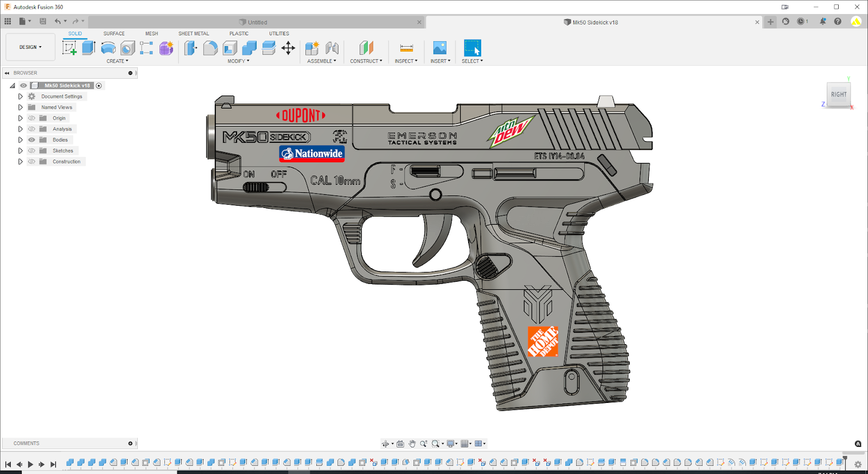Click the Fillet tool icon
868x474 pixels.
point(210,48)
